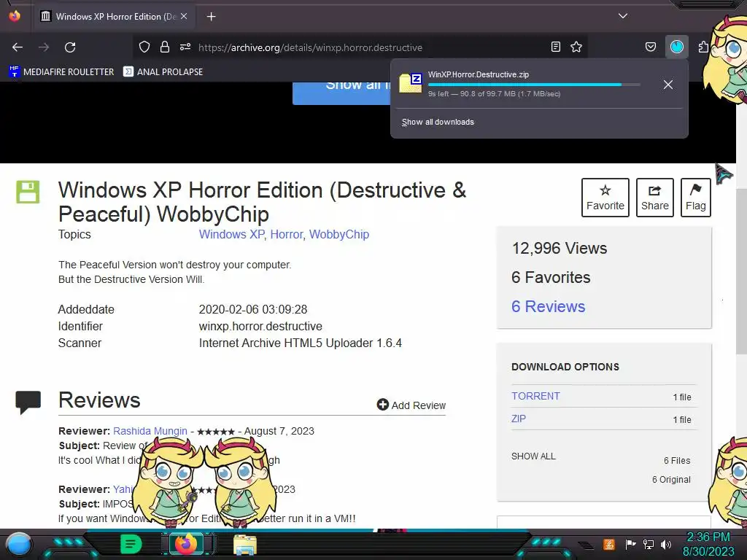
Task: Open network tray icon
Action: 648,544
